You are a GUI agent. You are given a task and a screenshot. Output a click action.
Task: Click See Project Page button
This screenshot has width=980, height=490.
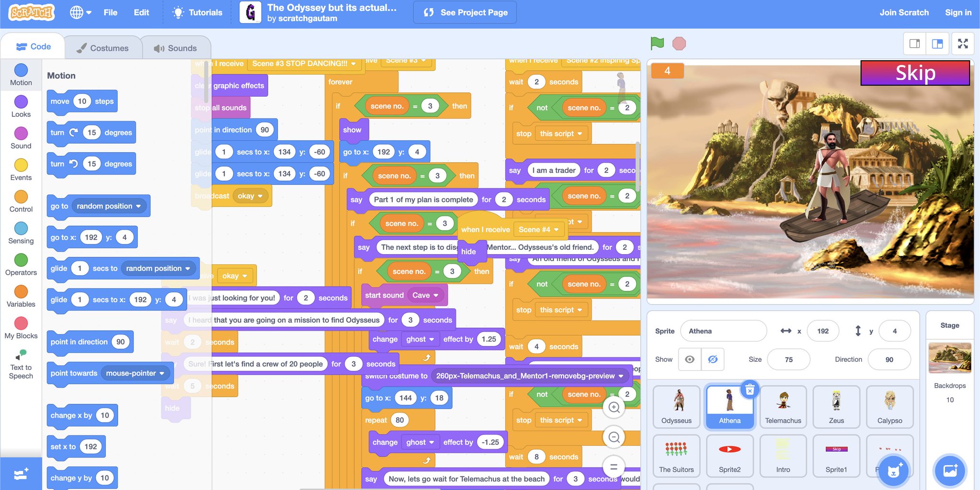click(465, 12)
